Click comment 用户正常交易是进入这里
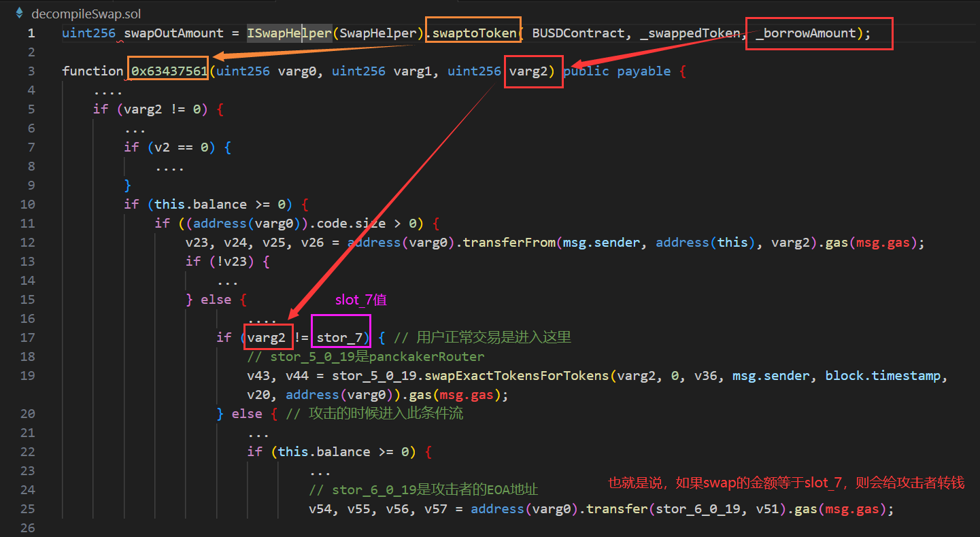 (x=482, y=338)
